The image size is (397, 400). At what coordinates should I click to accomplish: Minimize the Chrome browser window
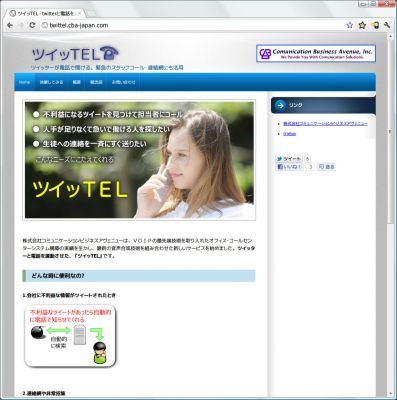(364, 4)
